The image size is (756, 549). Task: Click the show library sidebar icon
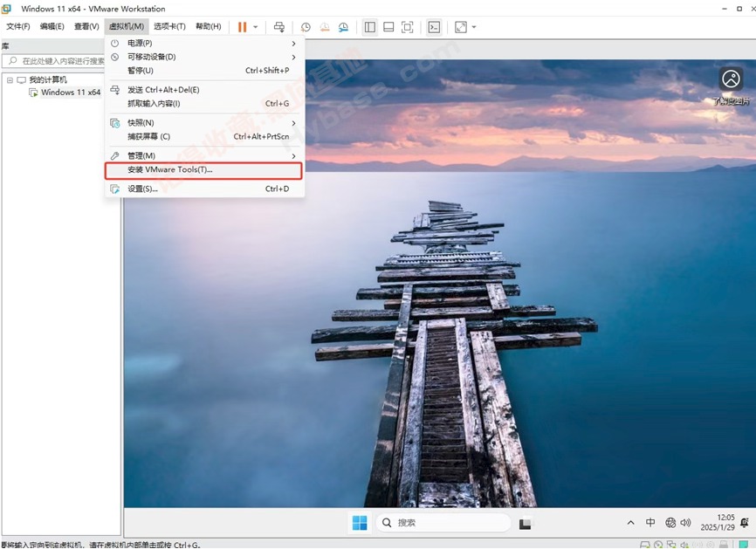point(370,27)
